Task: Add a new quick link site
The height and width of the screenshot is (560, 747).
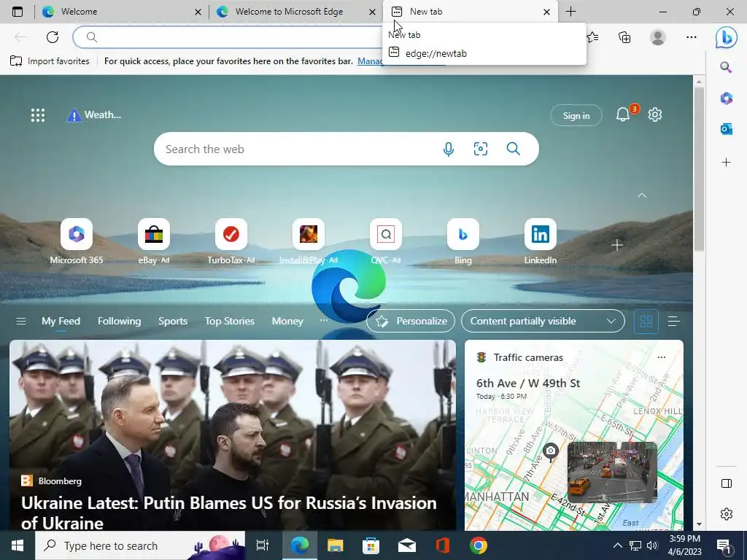Action: coord(617,245)
